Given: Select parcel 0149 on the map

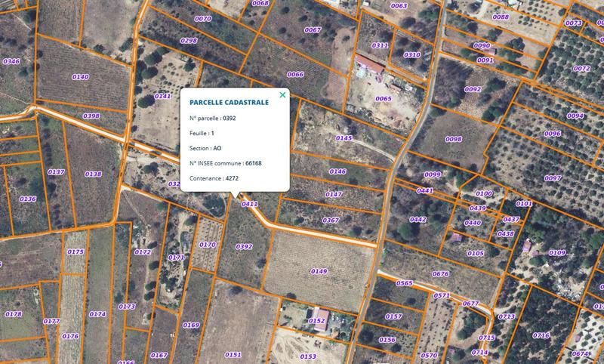Looking at the screenshot, I should click(x=319, y=271).
